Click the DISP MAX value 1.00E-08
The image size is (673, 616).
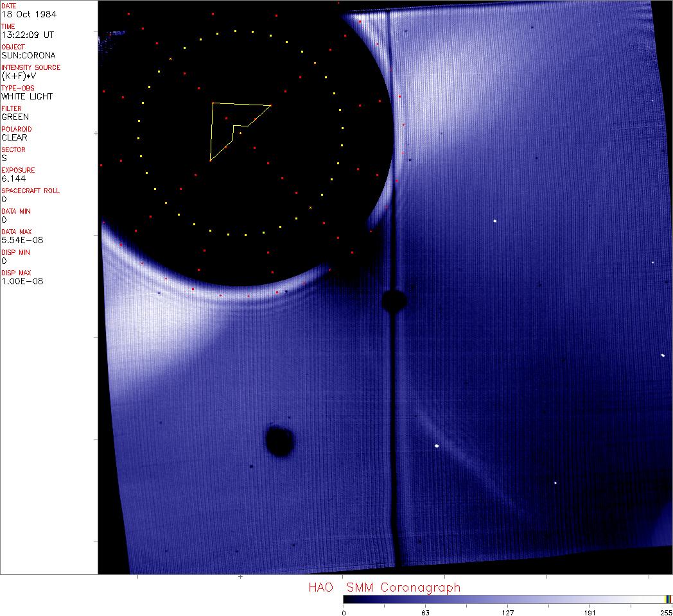point(20,281)
